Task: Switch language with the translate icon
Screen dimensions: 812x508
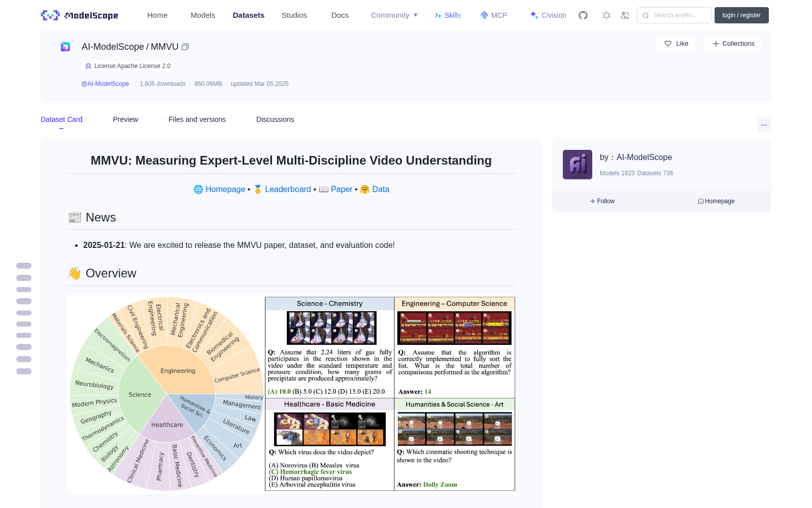Action: [x=625, y=15]
